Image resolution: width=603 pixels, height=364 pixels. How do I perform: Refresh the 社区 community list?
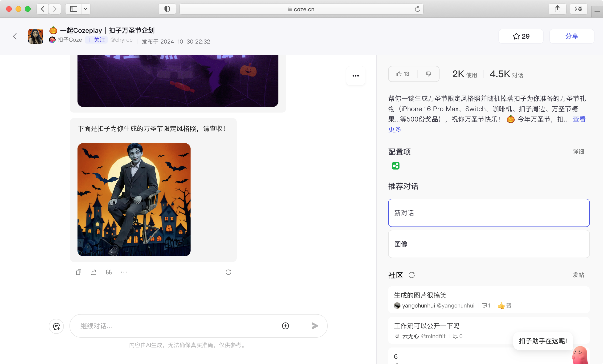[x=411, y=275]
